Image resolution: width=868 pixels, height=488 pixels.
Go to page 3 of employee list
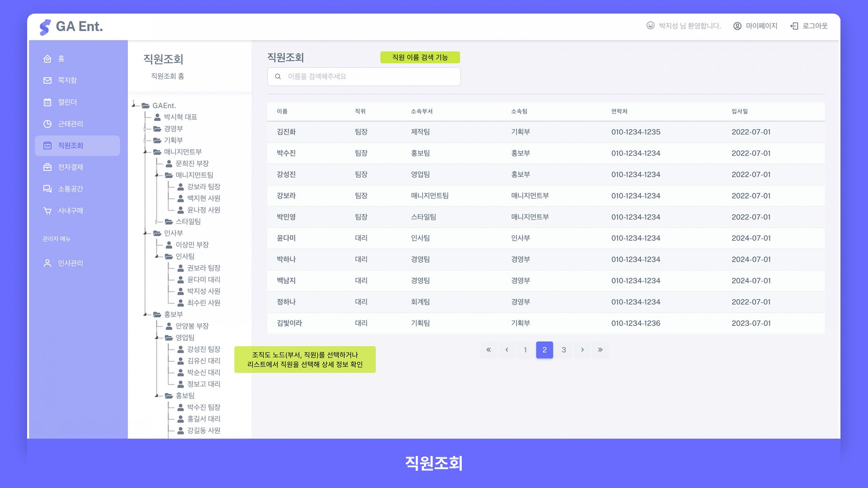coord(564,350)
